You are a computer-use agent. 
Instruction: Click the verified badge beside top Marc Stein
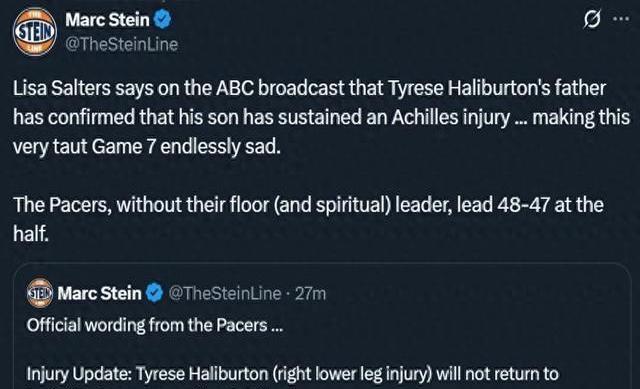point(162,20)
